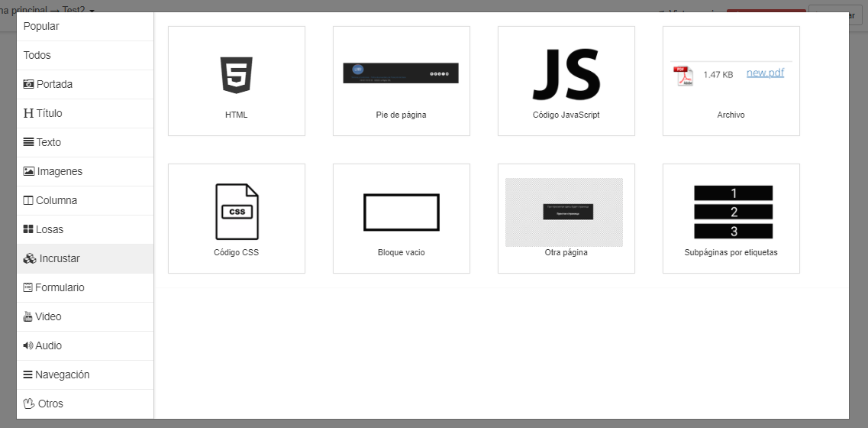Open the new.pdf link
The width and height of the screenshot is (868, 428).
[765, 73]
